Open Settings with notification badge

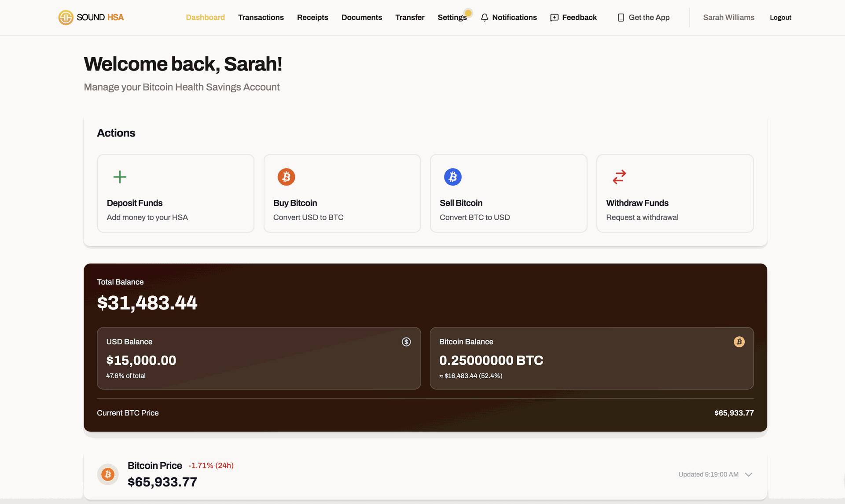coord(452,17)
